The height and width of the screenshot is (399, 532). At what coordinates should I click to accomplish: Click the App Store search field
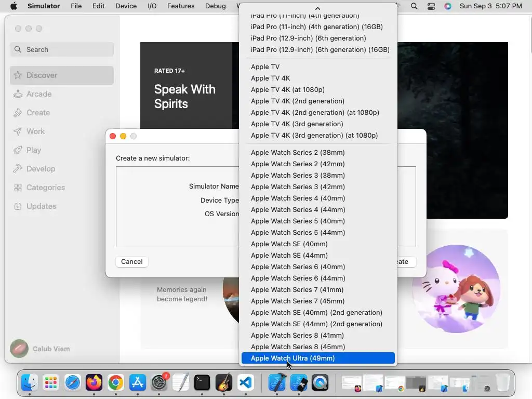tap(62, 49)
